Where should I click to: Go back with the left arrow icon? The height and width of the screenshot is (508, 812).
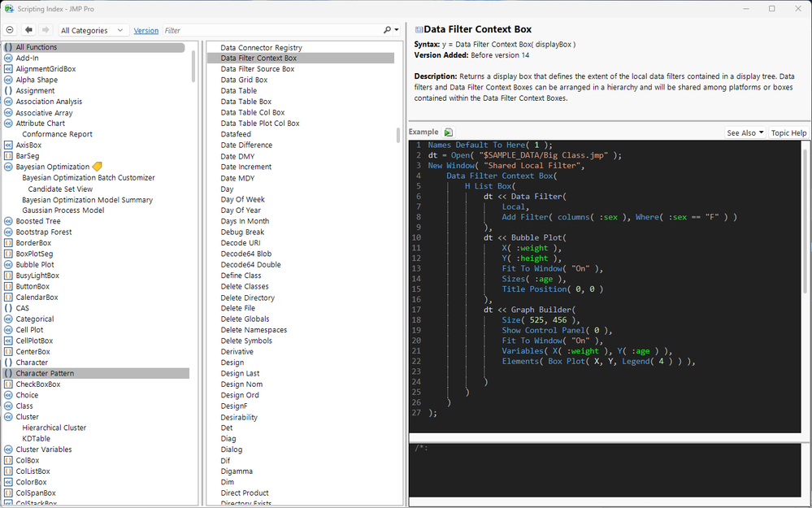[x=28, y=30]
